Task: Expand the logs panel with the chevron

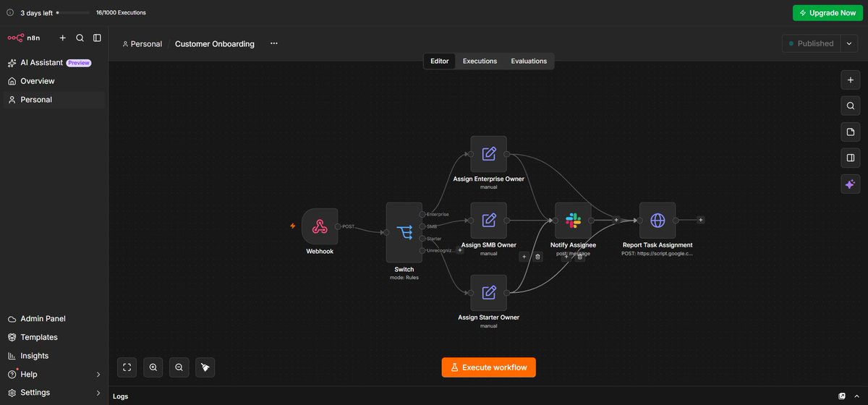Action: (857, 396)
